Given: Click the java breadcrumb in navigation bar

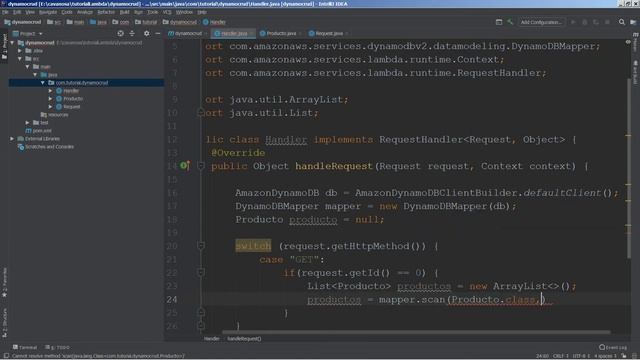Looking at the screenshot, I should [98, 22].
